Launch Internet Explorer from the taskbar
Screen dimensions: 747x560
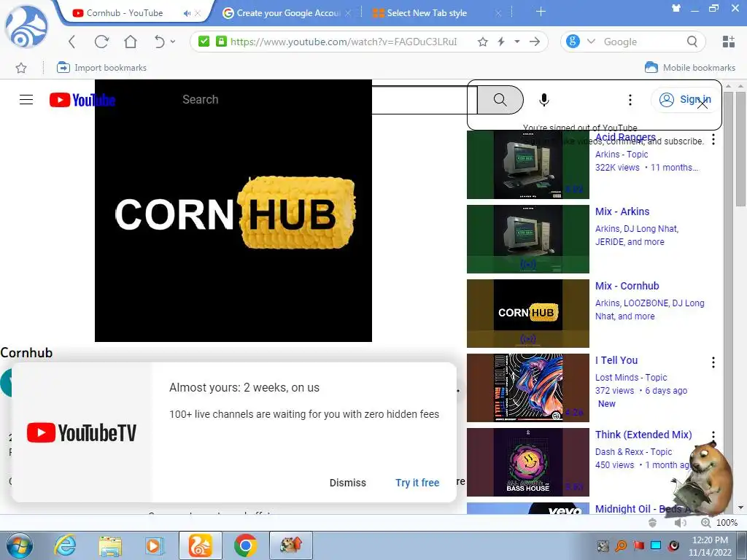65,545
